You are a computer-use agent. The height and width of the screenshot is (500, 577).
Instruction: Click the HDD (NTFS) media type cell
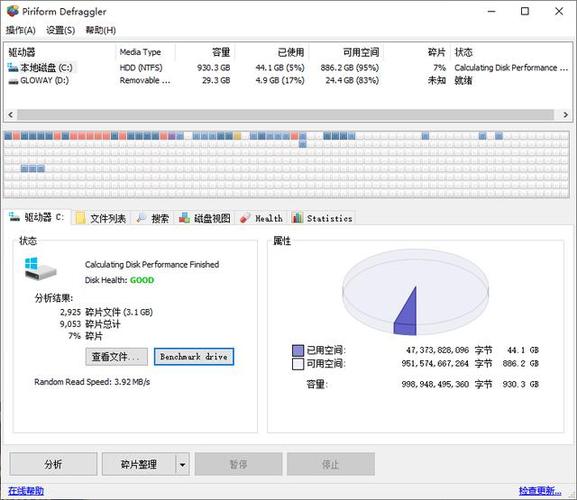[x=141, y=68]
